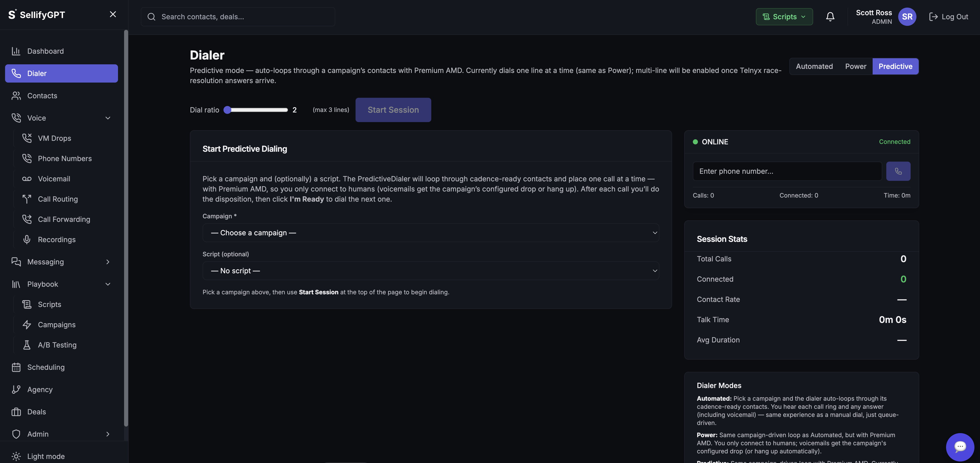
Task: Close the sidebar with the X button
Action: pos(113,14)
